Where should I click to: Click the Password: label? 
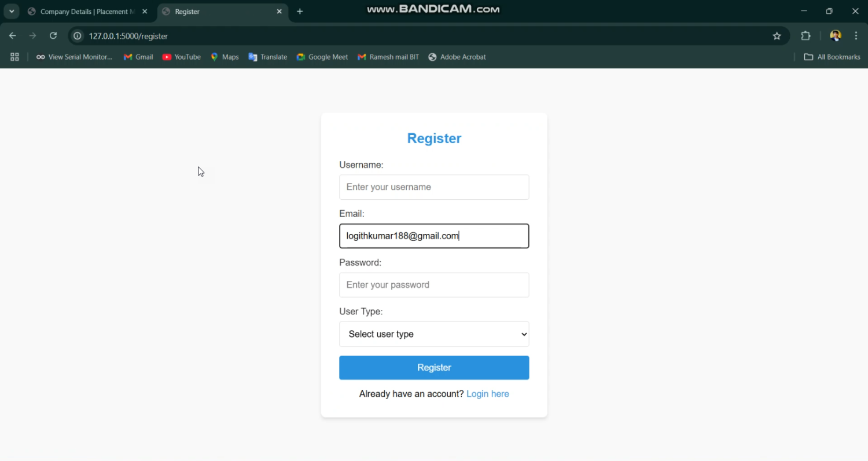361,262
